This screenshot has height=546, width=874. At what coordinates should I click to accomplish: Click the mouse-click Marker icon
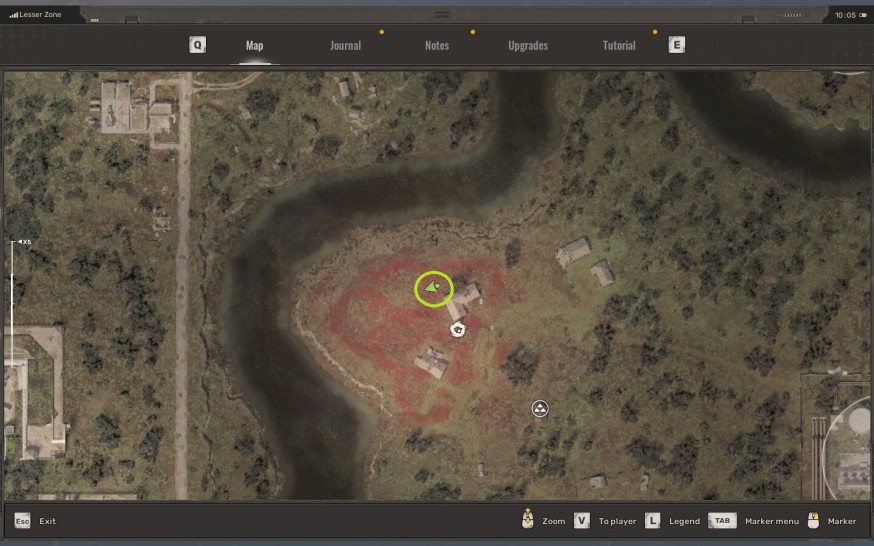click(x=813, y=520)
